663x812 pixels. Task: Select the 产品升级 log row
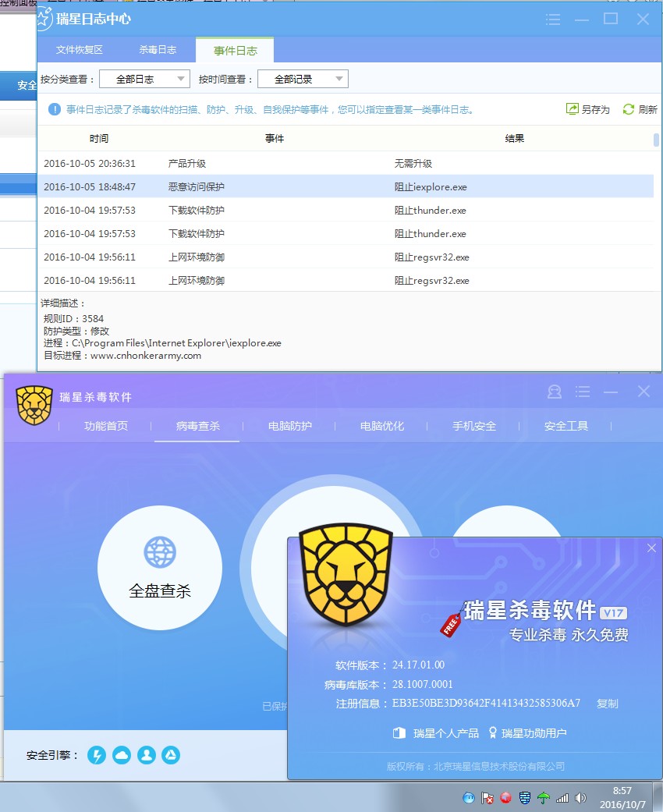click(x=346, y=163)
